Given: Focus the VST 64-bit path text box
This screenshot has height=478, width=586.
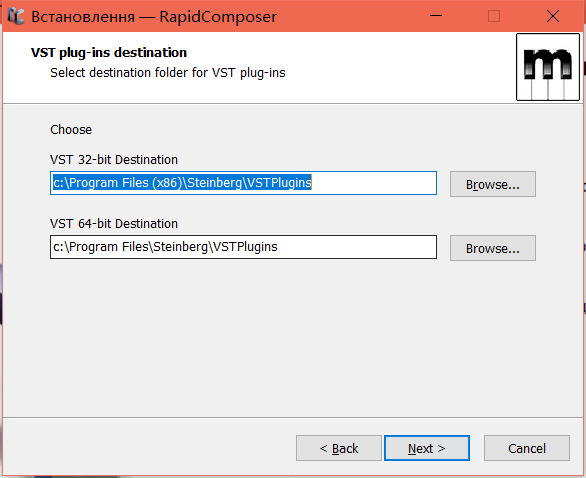Looking at the screenshot, I should [243, 247].
